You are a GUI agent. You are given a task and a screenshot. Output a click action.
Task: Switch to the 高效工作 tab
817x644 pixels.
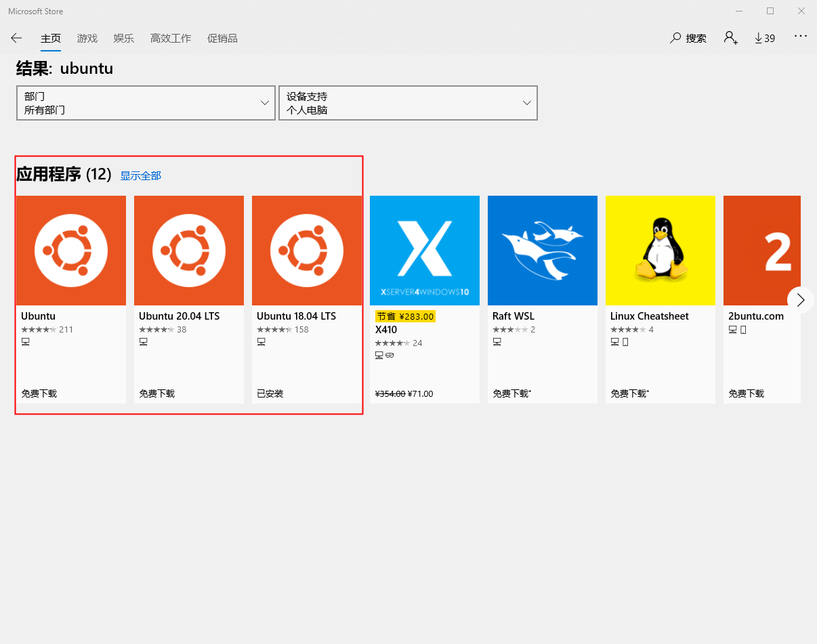pyautogui.click(x=171, y=39)
